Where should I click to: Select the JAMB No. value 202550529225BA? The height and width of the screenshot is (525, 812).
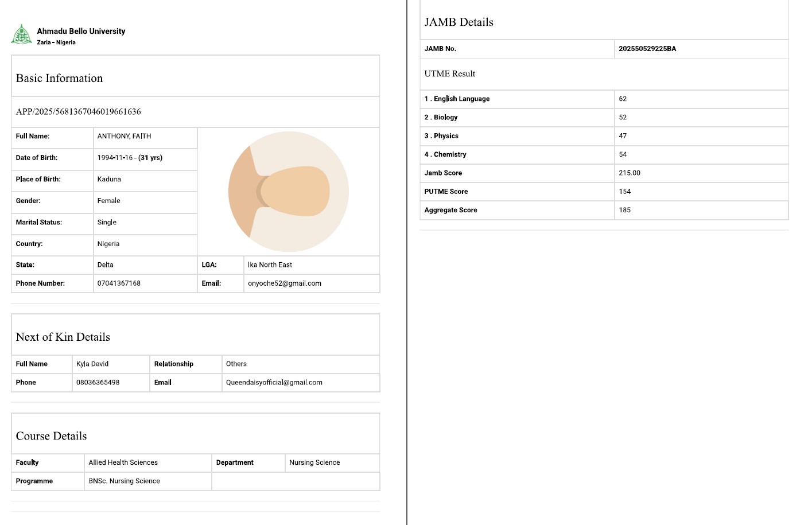(x=647, y=49)
